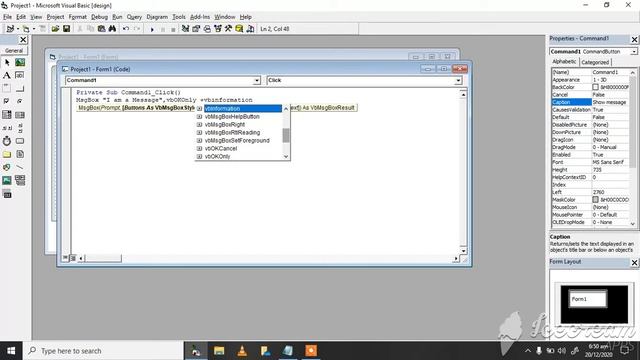The width and height of the screenshot is (640, 360).
Task: Select the Line control in toolbox
Action: point(20,167)
